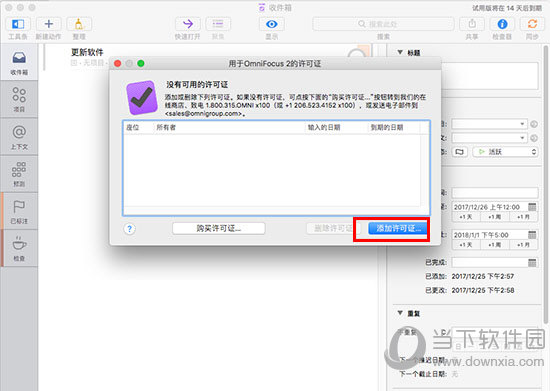Click the 新建动作 plus icon
This screenshot has height=391, width=550.
click(48, 24)
